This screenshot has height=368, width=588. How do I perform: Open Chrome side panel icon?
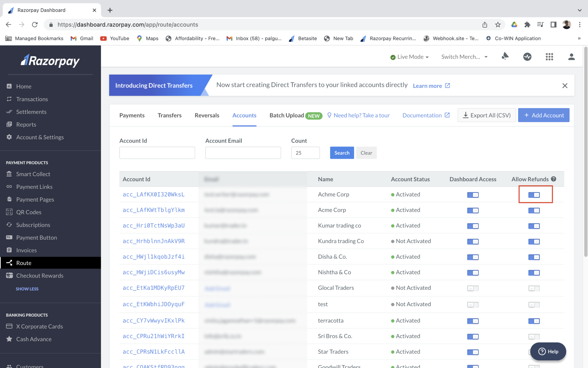[x=553, y=25]
